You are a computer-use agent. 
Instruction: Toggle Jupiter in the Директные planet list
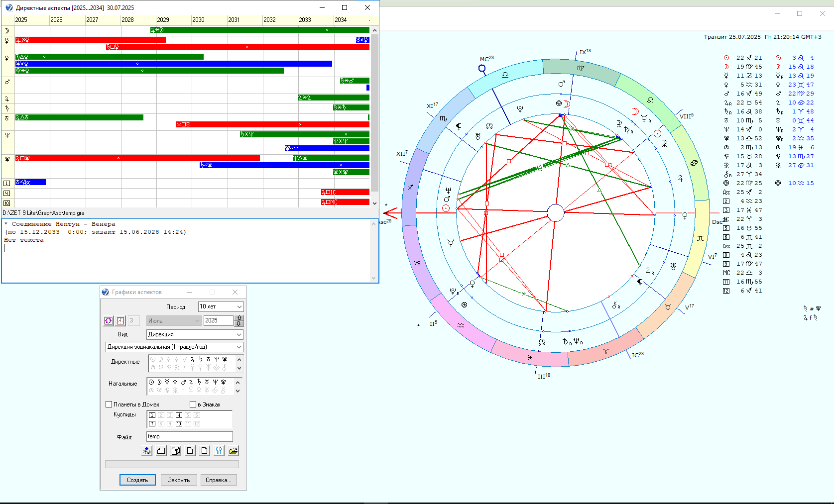click(192, 359)
